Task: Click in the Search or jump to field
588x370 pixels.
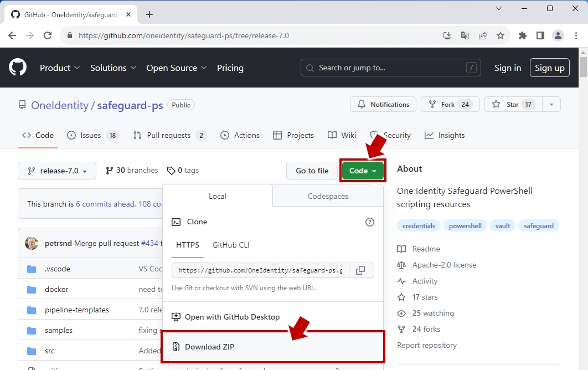Action: pyautogui.click(x=390, y=68)
